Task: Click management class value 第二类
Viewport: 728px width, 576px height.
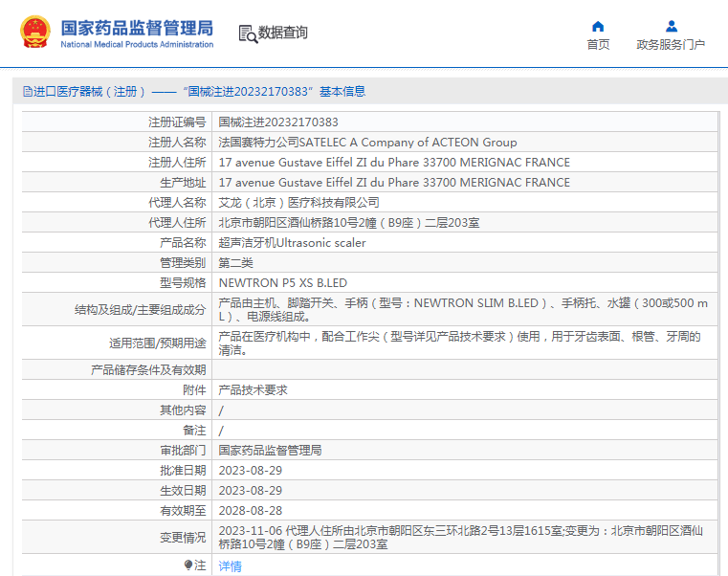Action: coord(235,263)
